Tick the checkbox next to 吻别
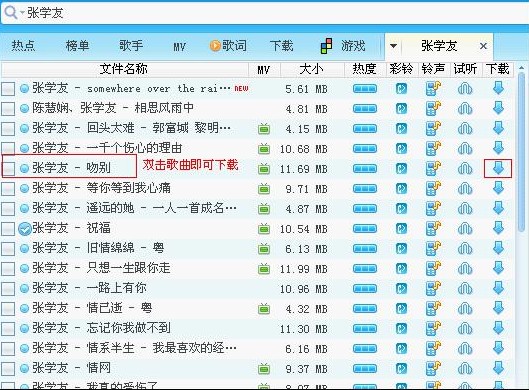The width and height of the screenshot is (529, 390). 8,168
